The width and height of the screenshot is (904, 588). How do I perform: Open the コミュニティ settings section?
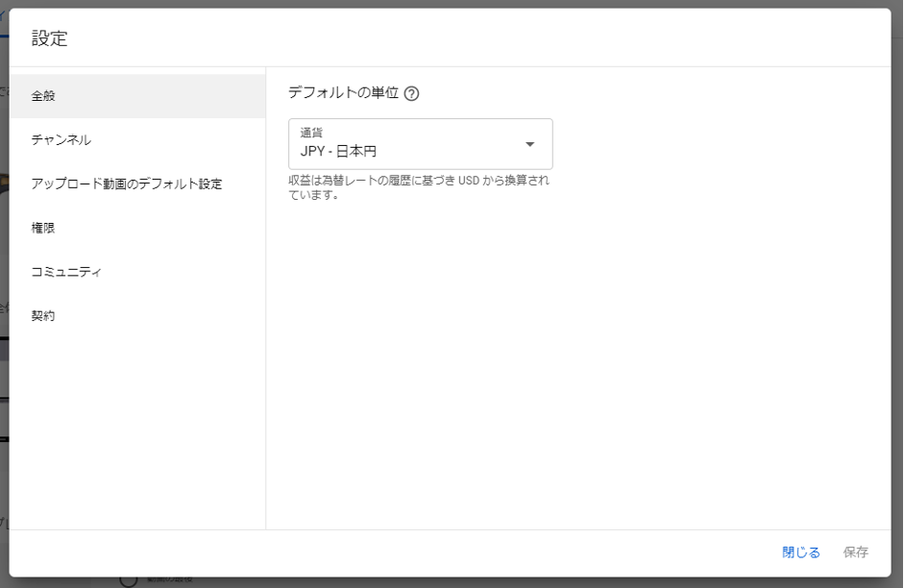point(137,272)
